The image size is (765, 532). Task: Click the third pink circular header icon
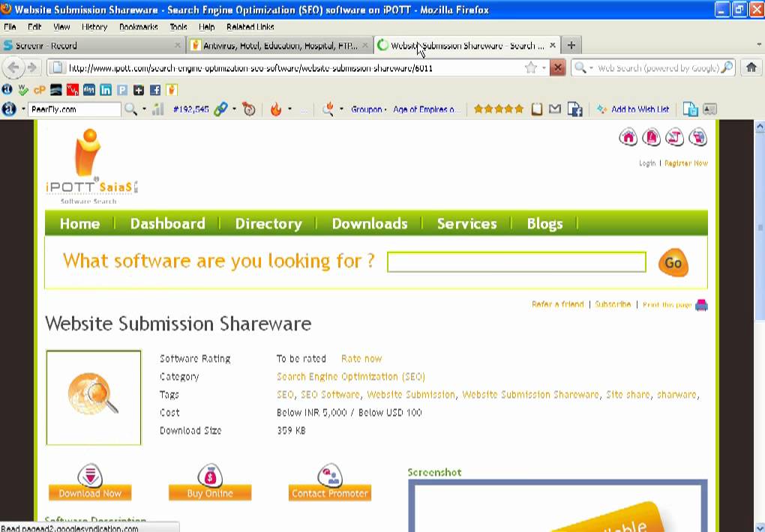(x=675, y=138)
